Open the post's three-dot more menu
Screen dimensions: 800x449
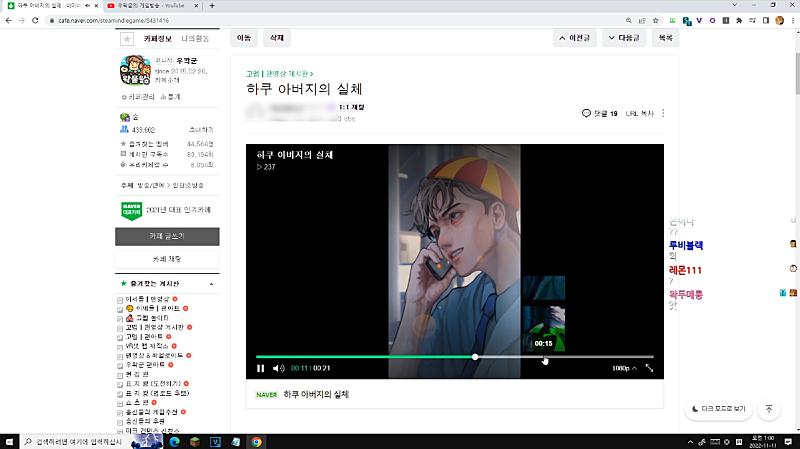(663, 113)
